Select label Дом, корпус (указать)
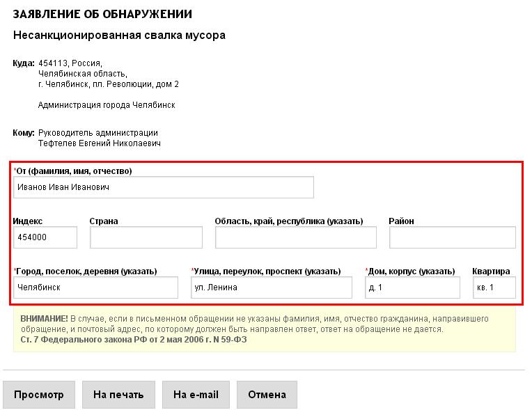This screenshot has width=532, height=410. coord(412,271)
